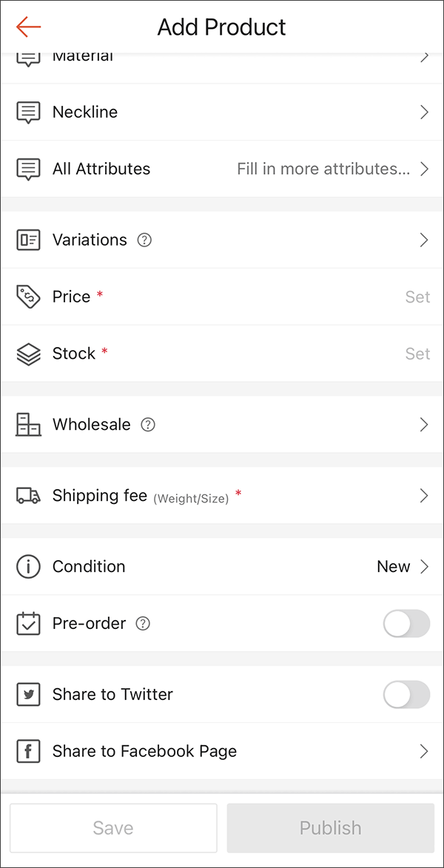Open the Neckline options
Viewport: 444px width, 868px height.
222,112
